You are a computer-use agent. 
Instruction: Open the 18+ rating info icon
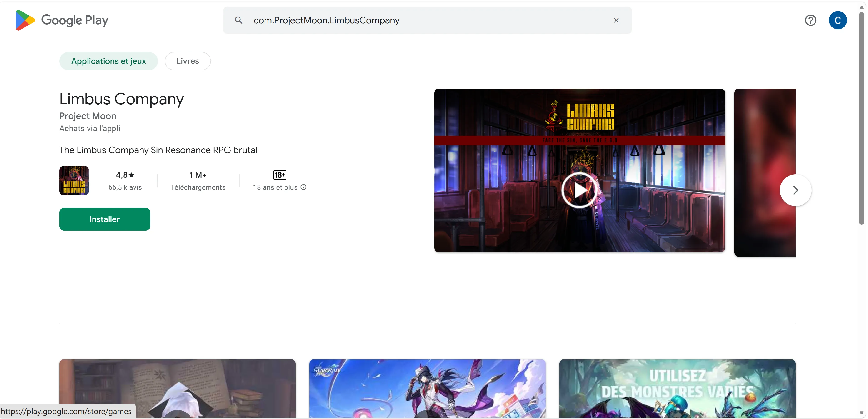tap(304, 187)
